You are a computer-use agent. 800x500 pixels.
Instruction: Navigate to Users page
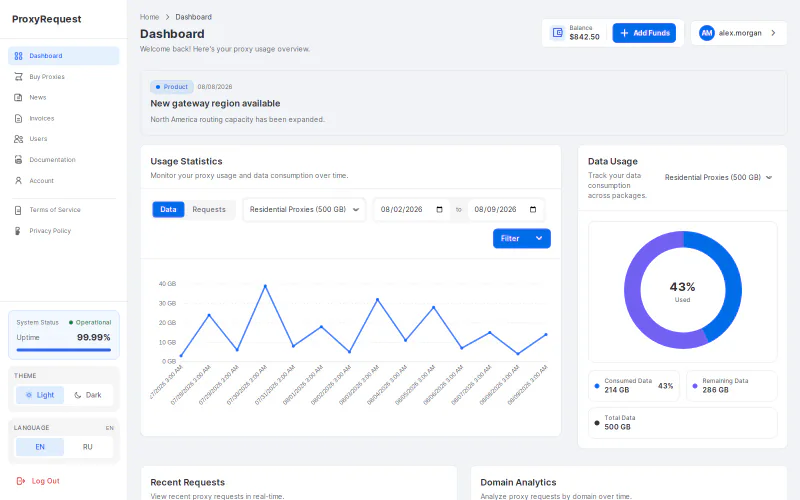[x=64, y=139]
